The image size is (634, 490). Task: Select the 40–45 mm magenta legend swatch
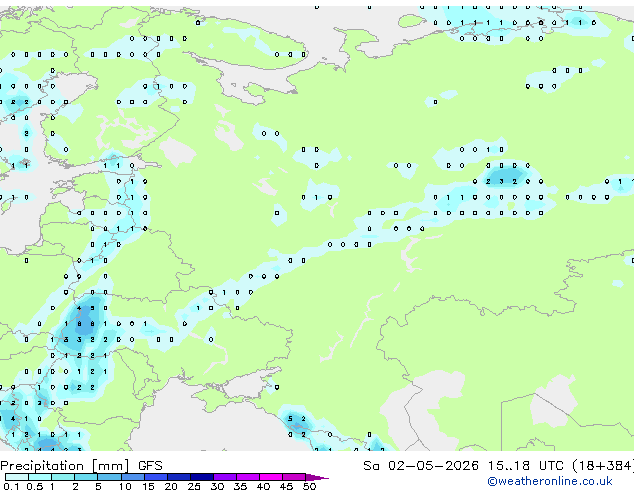point(271,477)
